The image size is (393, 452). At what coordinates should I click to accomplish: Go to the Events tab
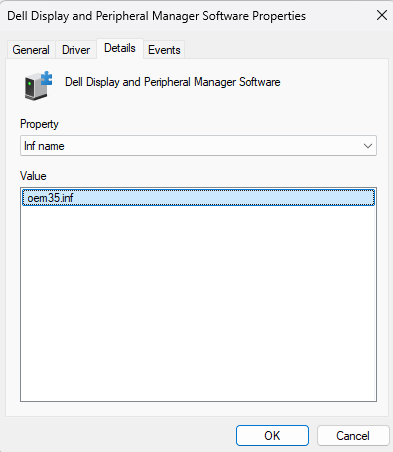164,50
